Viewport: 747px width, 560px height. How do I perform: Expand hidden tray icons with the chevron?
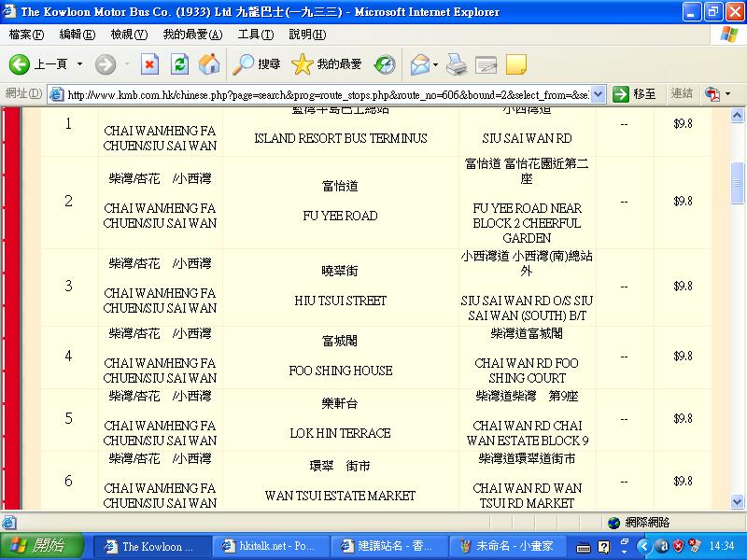click(643, 546)
